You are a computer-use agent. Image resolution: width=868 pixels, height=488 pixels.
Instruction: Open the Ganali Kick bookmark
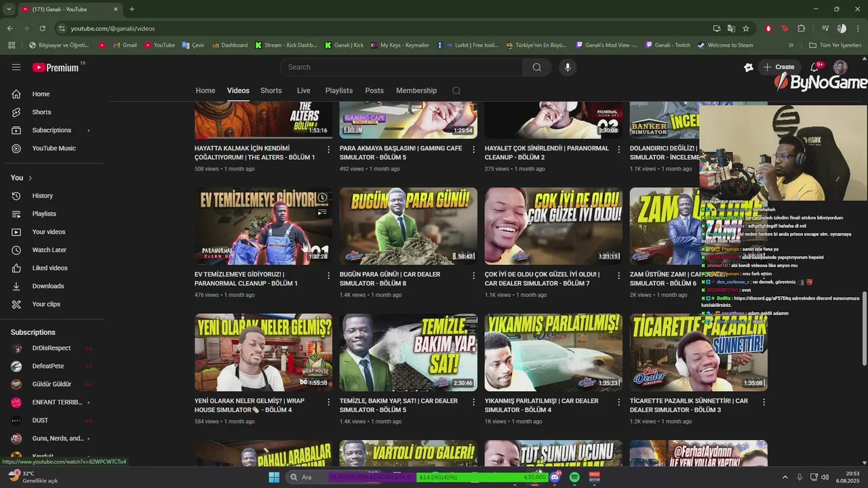click(x=344, y=45)
